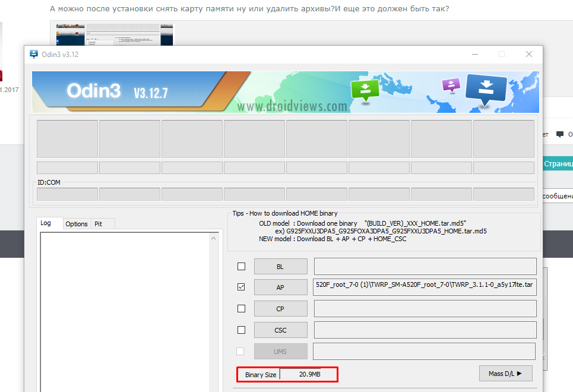This screenshot has height=392, width=573.
Task: Click the CSC file button
Action: [281, 330]
